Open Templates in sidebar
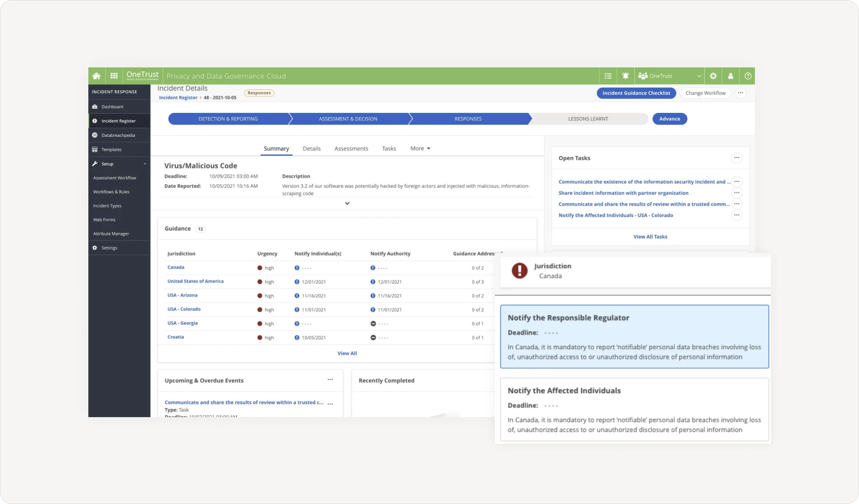This screenshot has width=859, height=504. pos(119,150)
